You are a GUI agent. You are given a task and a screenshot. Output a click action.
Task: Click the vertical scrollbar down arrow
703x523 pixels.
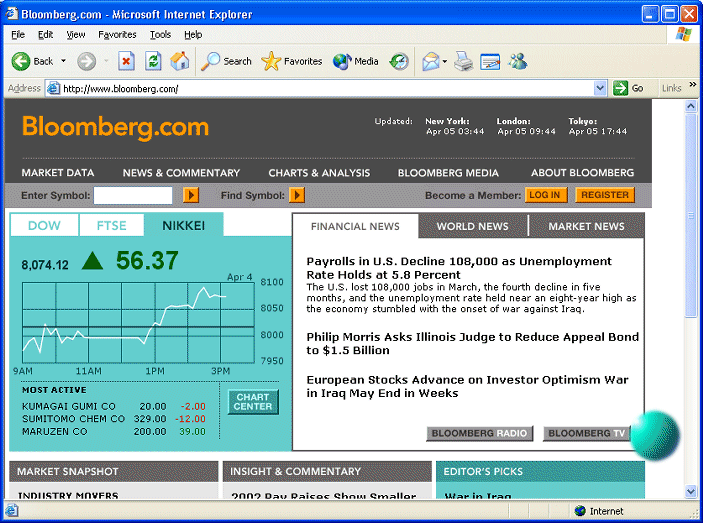pyautogui.click(x=691, y=492)
